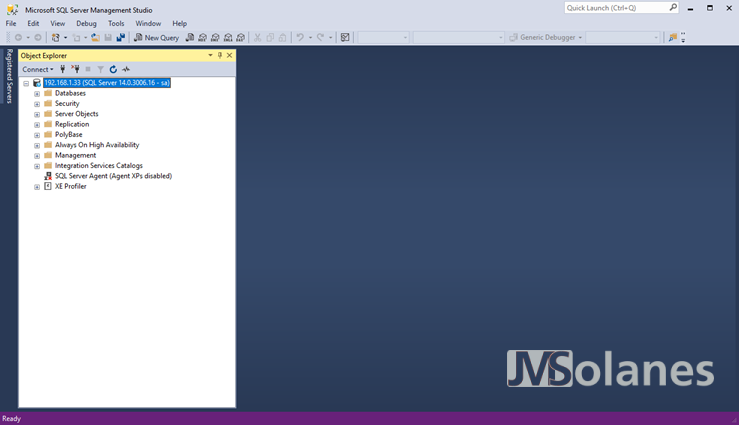Viewport: 740px width, 425px height.
Task: Click the Undo arrow icon
Action: point(300,38)
